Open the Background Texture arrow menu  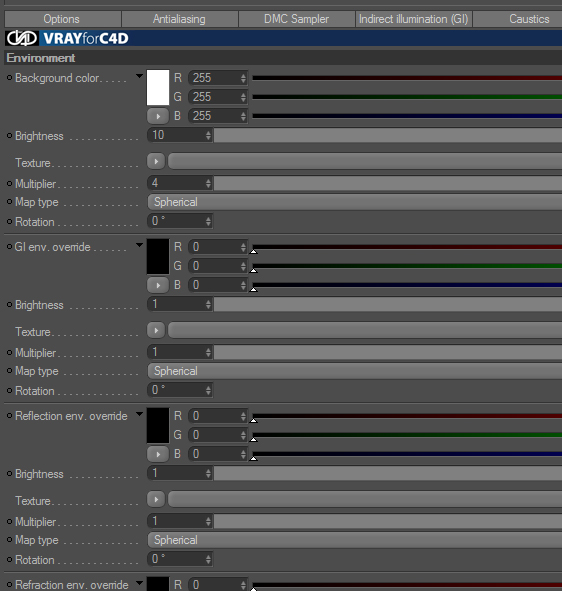coord(156,161)
